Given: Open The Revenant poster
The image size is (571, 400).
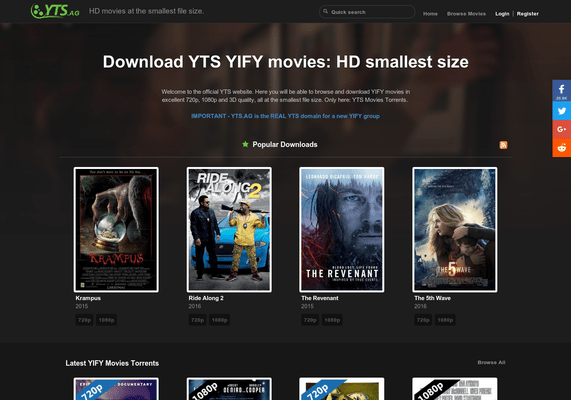Looking at the screenshot, I should click(342, 230).
